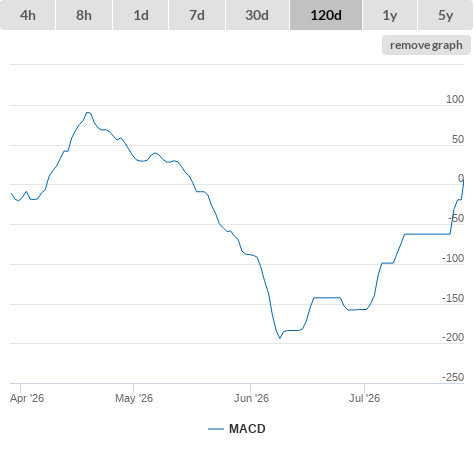Click the MACD lowest point in June
This screenshot has height=455, width=474.
(280, 338)
